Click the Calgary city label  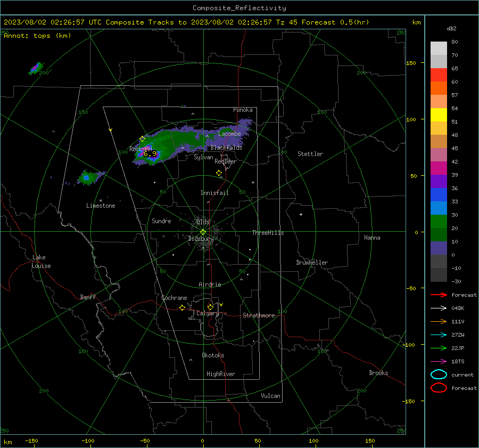(208, 313)
